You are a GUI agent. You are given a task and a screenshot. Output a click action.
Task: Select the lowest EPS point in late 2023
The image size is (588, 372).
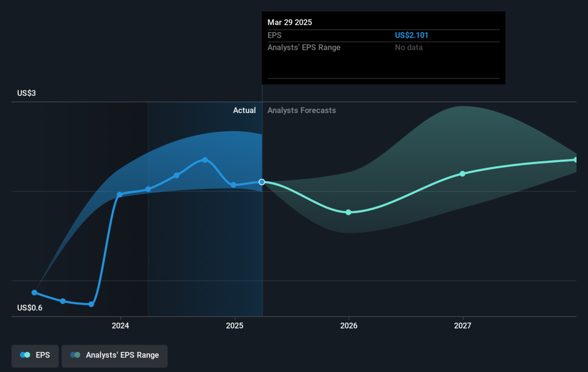[x=91, y=304]
